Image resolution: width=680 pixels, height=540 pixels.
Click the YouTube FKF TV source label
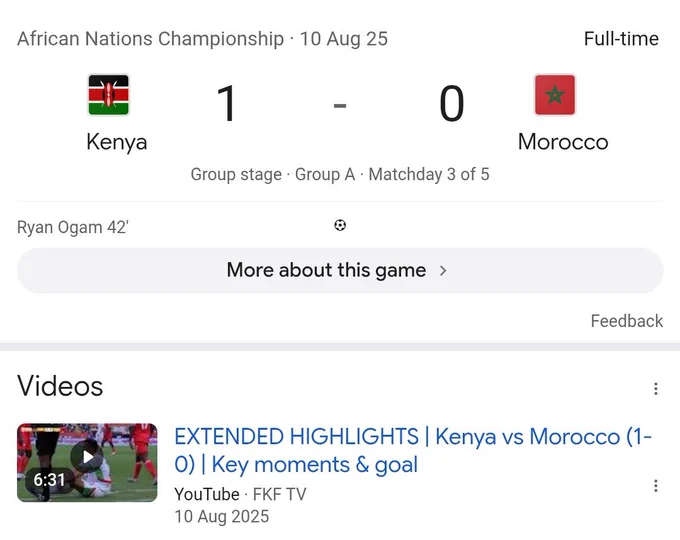(x=240, y=494)
